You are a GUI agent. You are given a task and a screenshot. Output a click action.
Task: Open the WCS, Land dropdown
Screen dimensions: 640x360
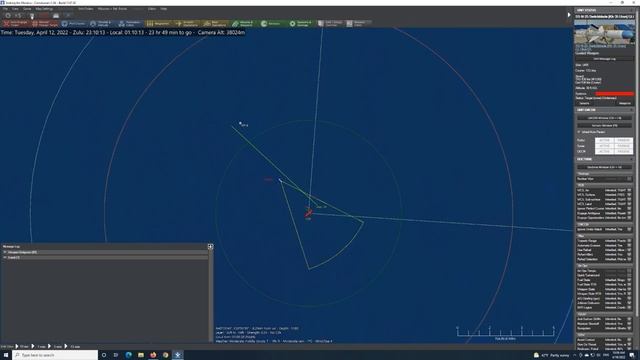pos(629,204)
